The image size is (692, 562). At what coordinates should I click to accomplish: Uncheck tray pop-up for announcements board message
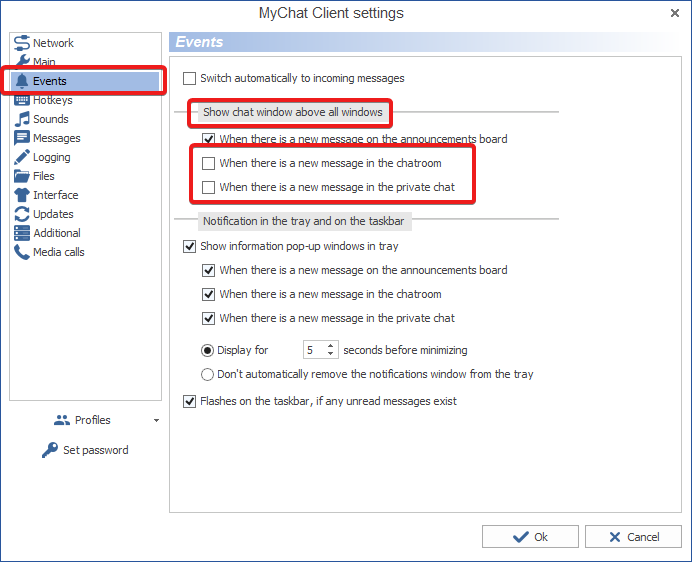click(208, 270)
